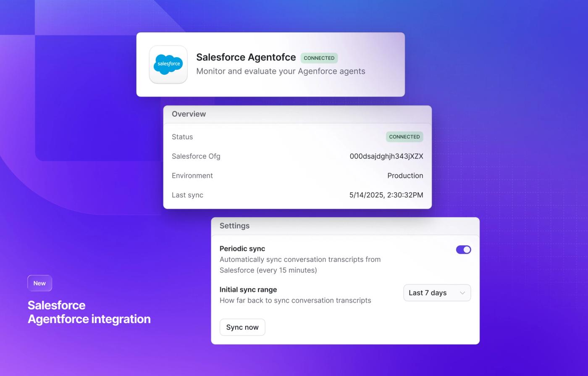Click the Initial sync range label
Viewport: 588px width, 376px height.
(248, 289)
